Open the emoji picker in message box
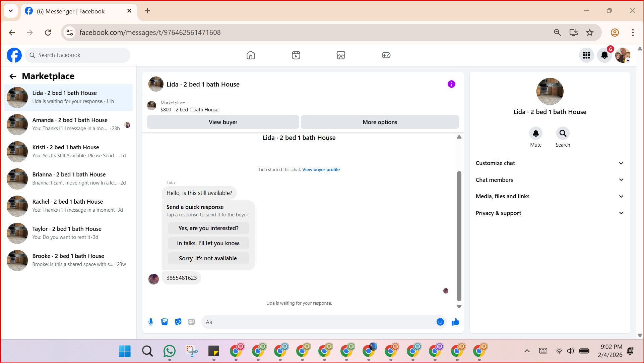Viewport: 644px width, 363px height. point(440,322)
